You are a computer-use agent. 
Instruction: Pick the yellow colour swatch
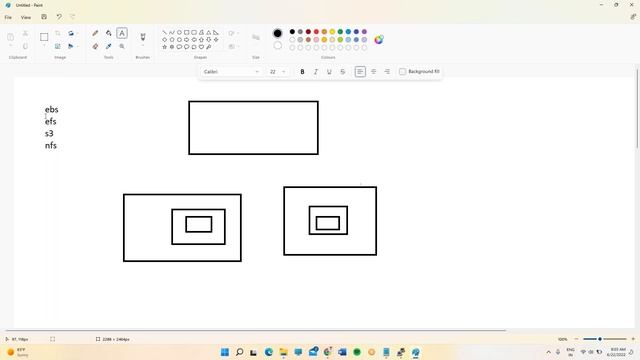[332, 32]
